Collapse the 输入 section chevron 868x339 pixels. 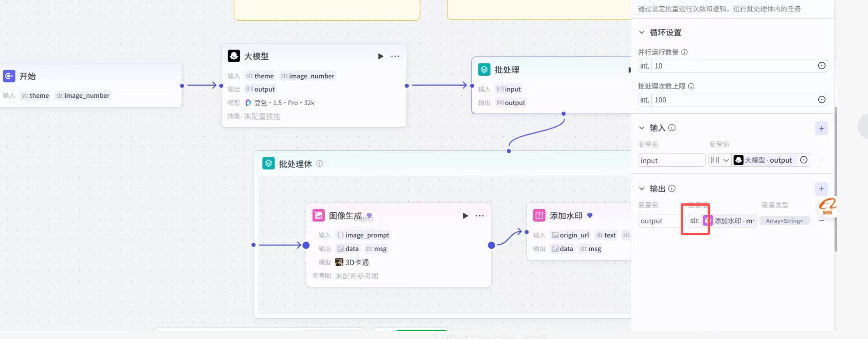click(642, 128)
